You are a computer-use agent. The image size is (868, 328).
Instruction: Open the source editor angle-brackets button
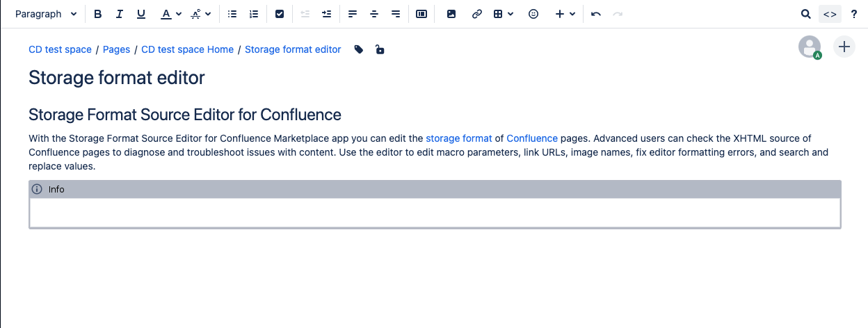click(x=829, y=14)
